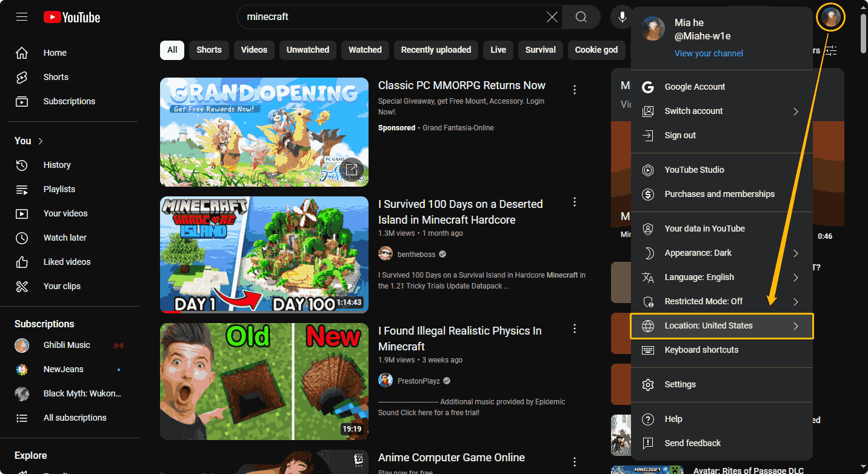Open search filters icon
Viewport: 868px width, 474px height.
pos(832,50)
